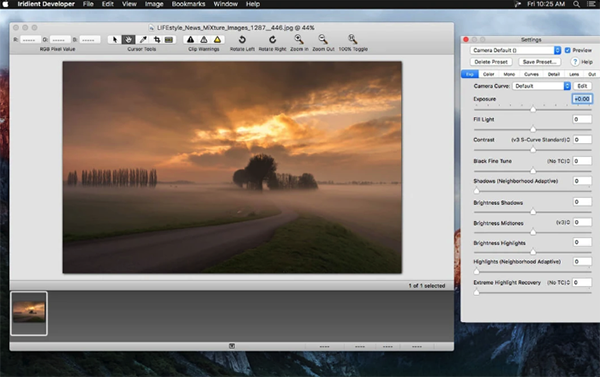Toggle the outlined clip warning triangle
This screenshot has width=600, height=377.
(204, 39)
